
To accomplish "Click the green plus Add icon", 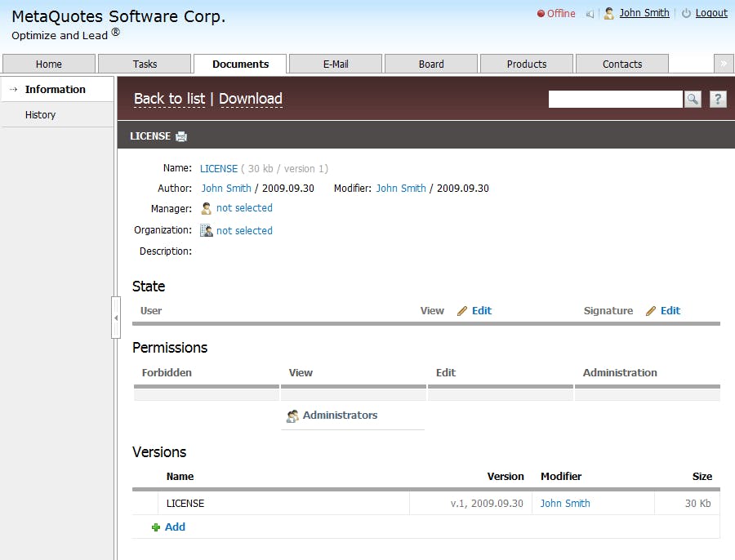I will pos(156,527).
